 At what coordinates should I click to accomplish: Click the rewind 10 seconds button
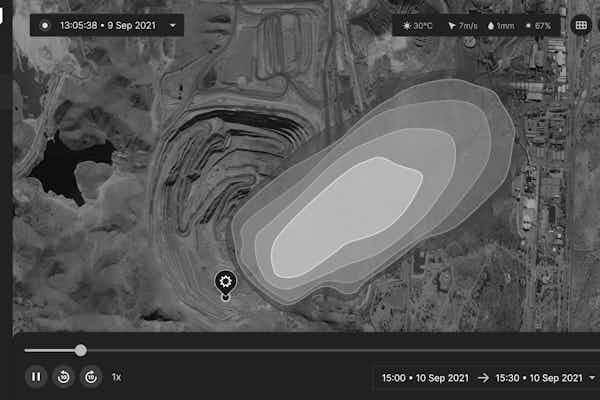(x=63, y=377)
